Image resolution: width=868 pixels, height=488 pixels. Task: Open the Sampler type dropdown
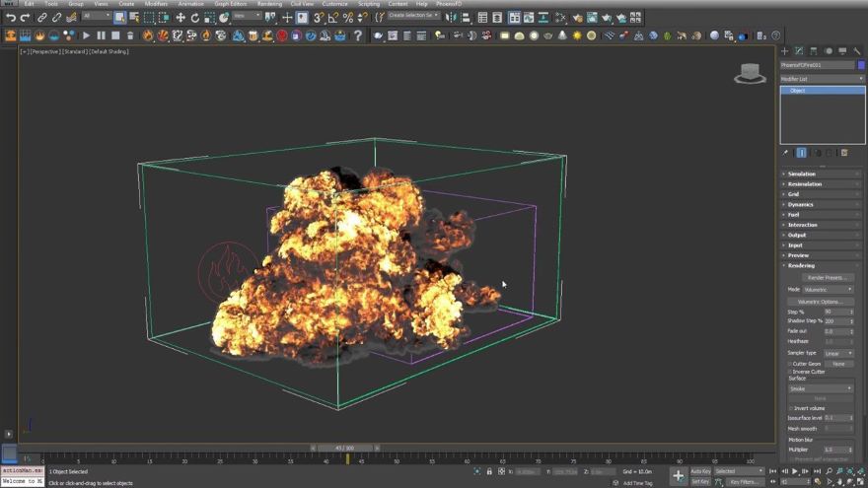pyautogui.click(x=837, y=353)
